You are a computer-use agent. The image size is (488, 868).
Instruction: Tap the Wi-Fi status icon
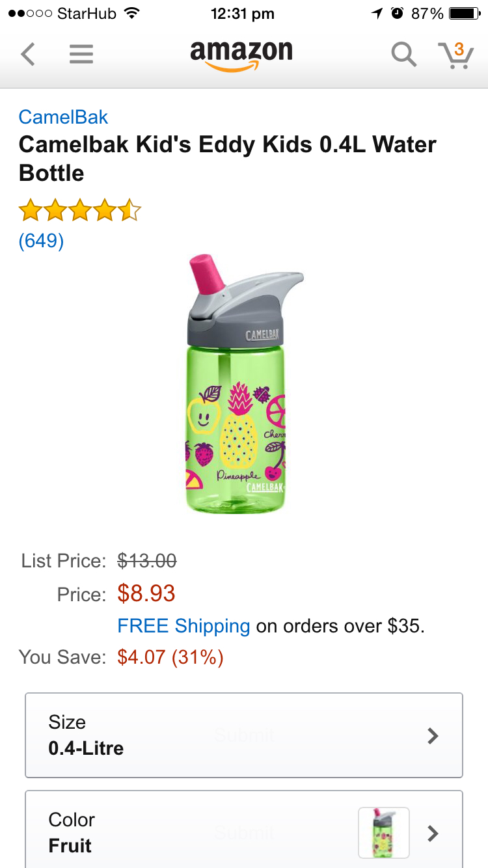pyautogui.click(x=132, y=13)
